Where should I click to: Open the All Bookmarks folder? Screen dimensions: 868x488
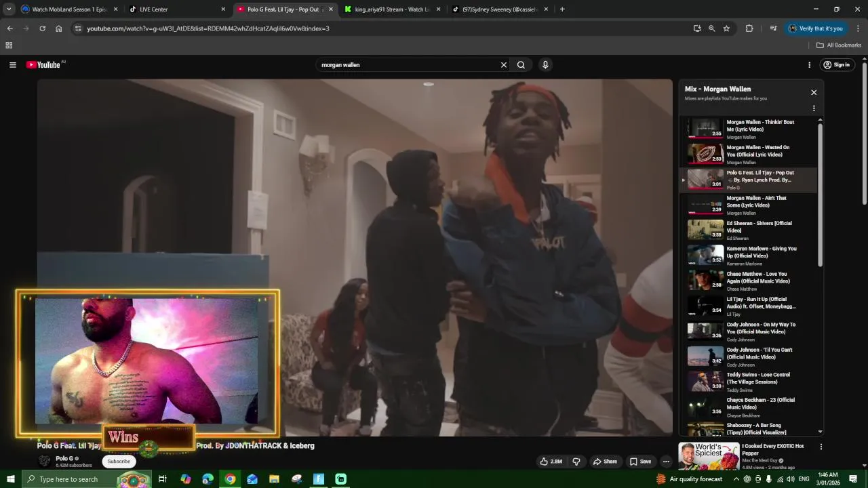pos(839,45)
